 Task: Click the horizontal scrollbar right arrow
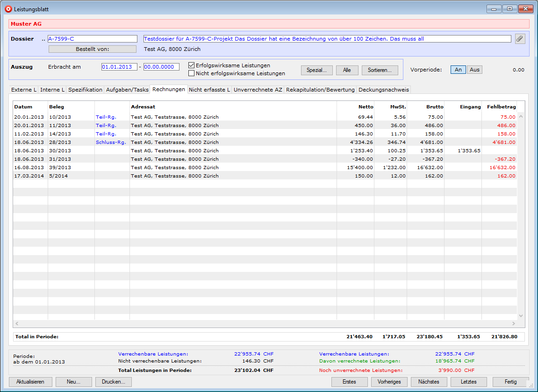pos(513,323)
